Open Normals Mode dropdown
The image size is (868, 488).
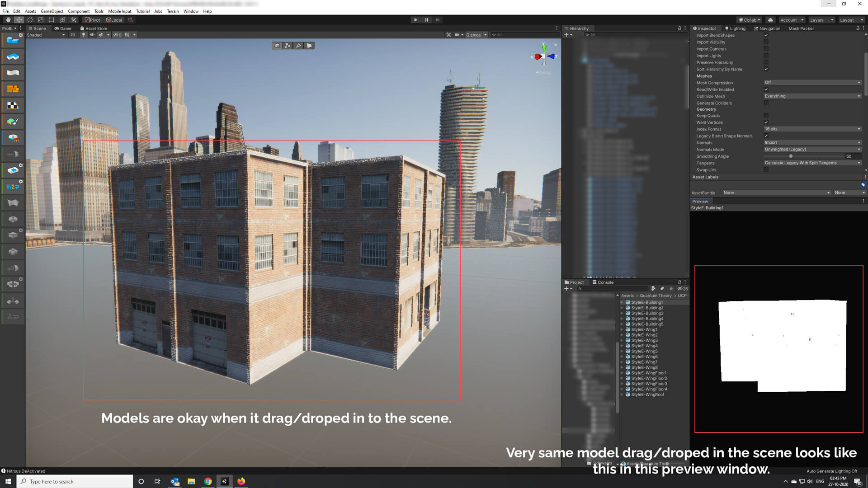click(x=812, y=150)
